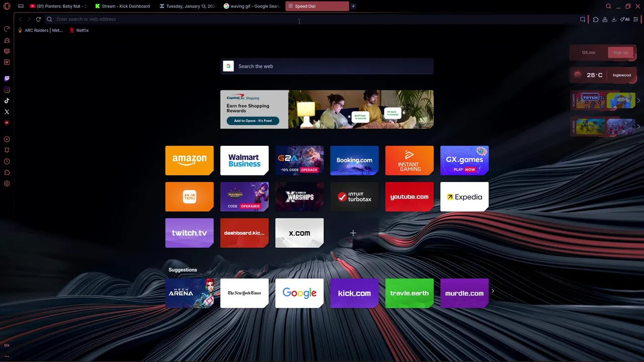
Task: Switch to Stream - Kick Dashboard tab
Action: (122, 6)
